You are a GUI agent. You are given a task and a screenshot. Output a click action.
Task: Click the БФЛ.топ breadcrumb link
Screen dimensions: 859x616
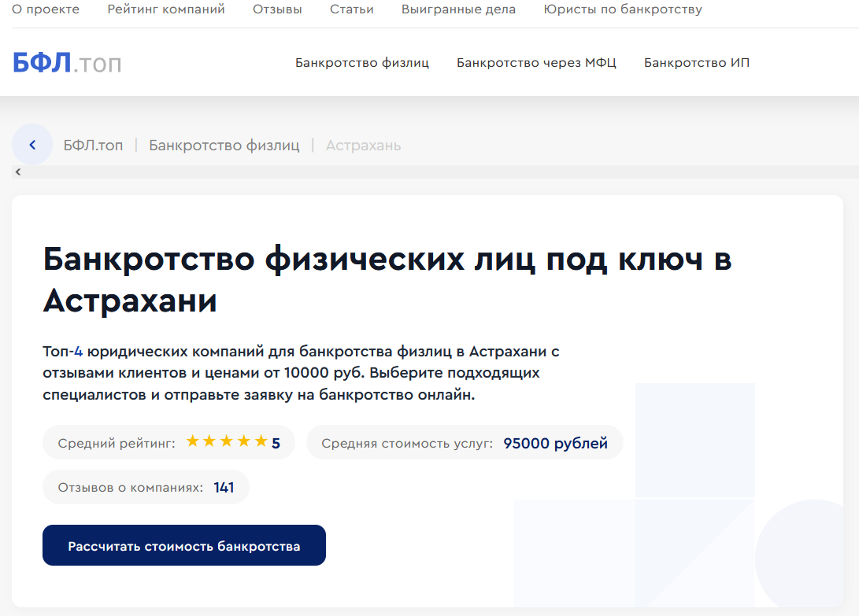[93, 145]
